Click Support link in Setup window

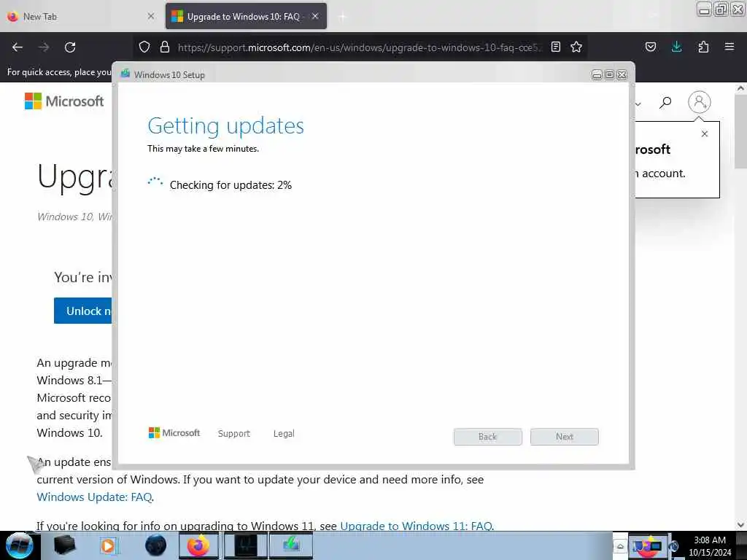click(x=234, y=433)
